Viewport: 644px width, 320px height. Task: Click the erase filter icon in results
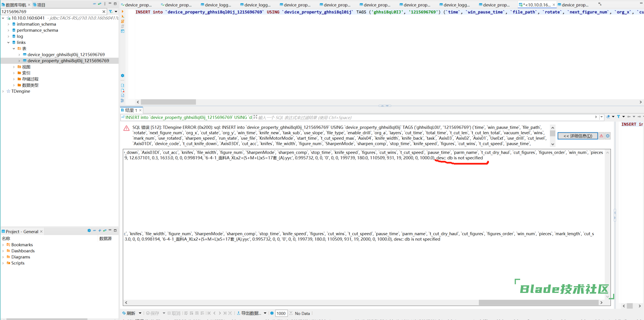(608, 117)
